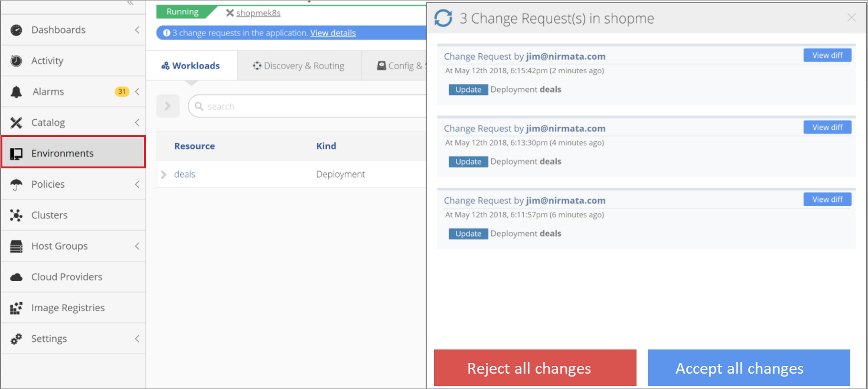Click the Running status label

coord(182,12)
